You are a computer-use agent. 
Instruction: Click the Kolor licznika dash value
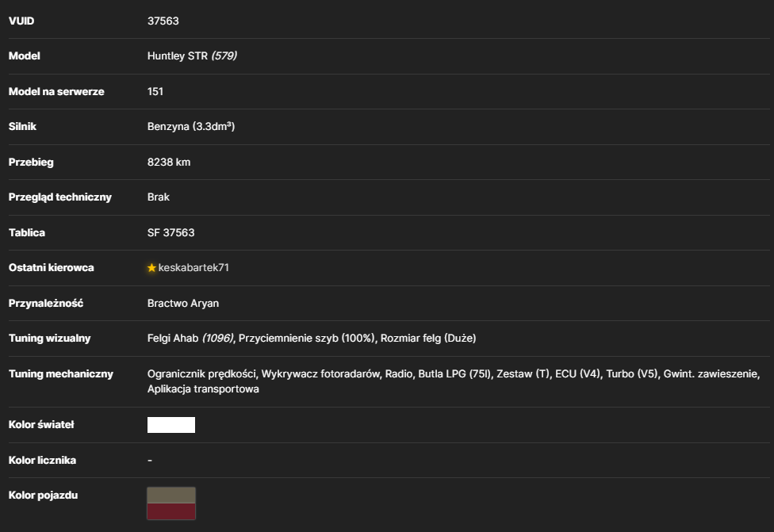(x=150, y=461)
